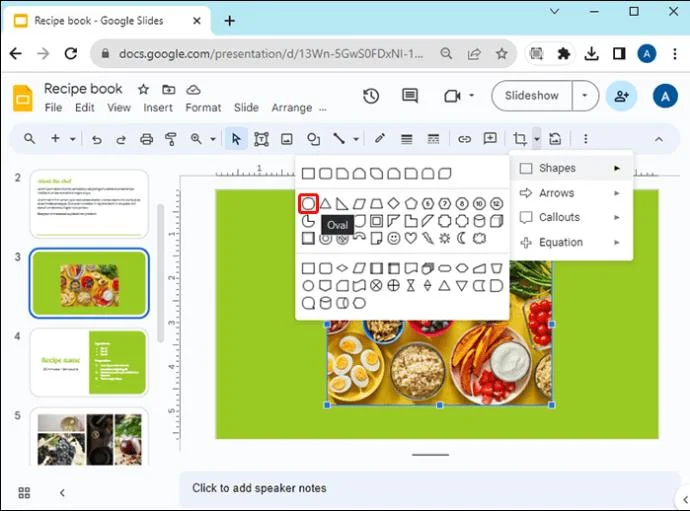690x511 pixels.
Task: Click the toolbar three-dot more options
Action: pyautogui.click(x=585, y=139)
